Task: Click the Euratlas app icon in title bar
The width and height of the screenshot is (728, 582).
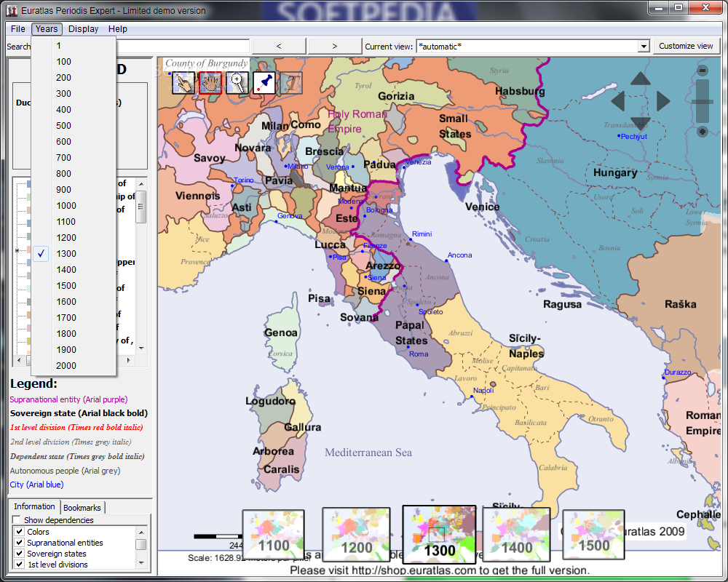Action: (12, 10)
